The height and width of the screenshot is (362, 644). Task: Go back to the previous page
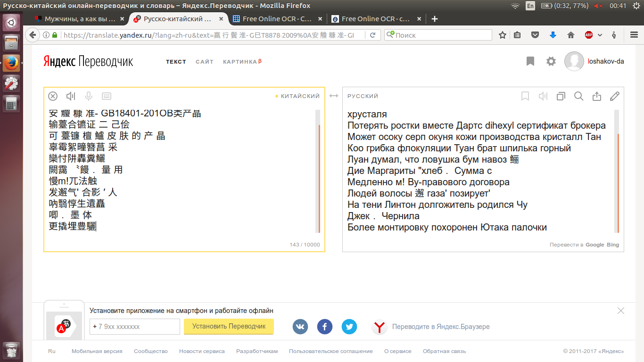(x=33, y=35)
